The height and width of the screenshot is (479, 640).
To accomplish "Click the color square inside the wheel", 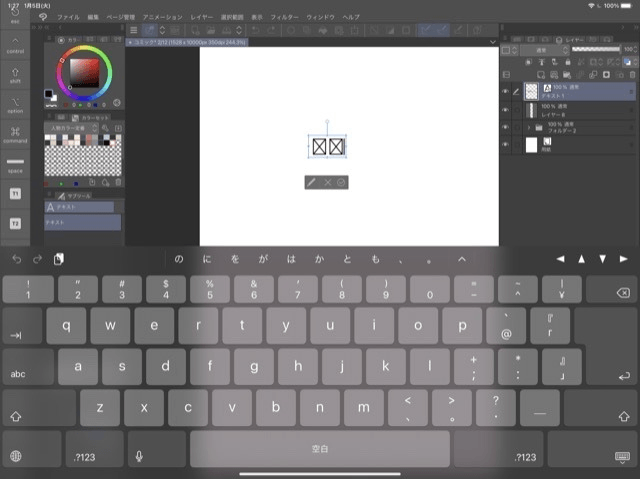I will click(84, 73).
